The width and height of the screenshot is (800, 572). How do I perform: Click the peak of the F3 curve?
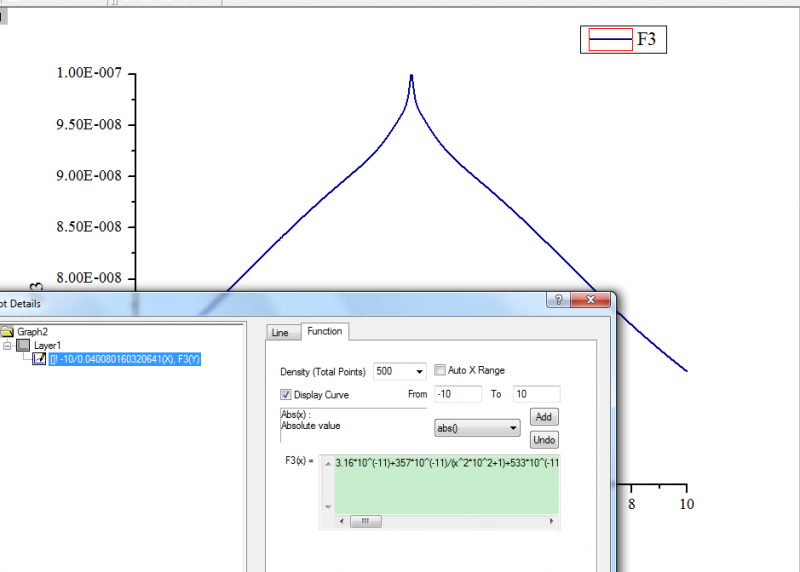(411, 76)
